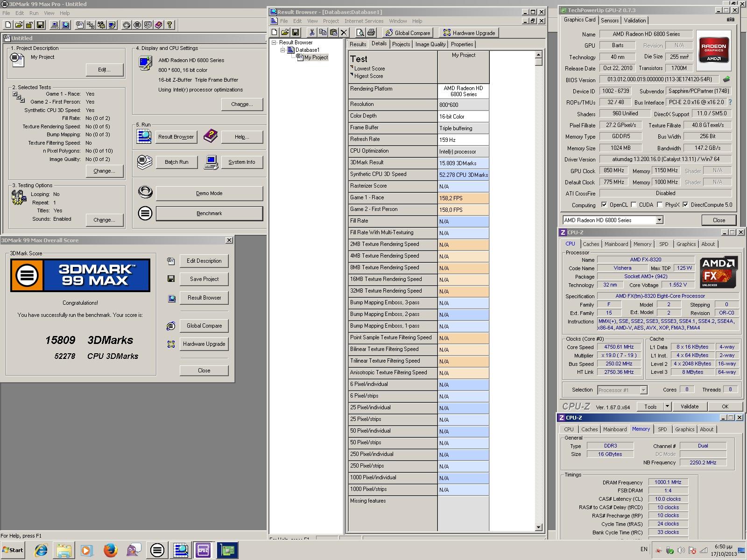Viewport: 747px width, 560px height.
Task: Open Help book icon in 3DMark toolbar
Action: click(x=159, y=25)
